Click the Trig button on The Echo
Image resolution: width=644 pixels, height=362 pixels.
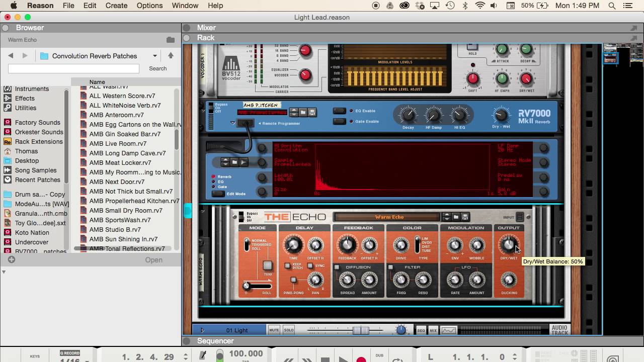coord(268,265)
